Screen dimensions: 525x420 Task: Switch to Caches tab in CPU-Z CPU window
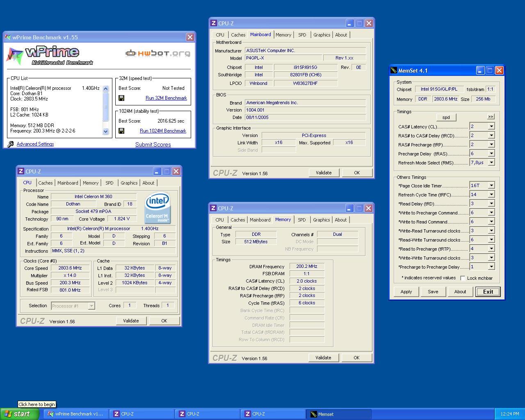46,183
